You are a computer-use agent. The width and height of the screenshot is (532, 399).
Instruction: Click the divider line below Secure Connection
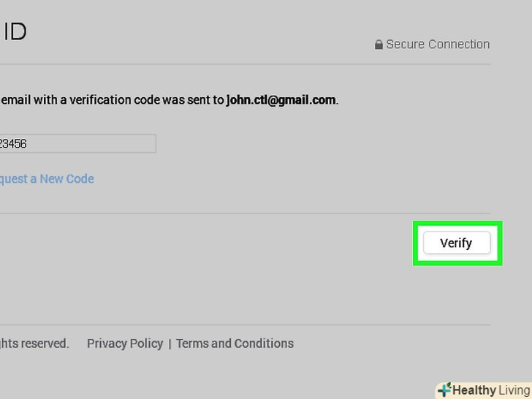[x=219, y=64]
